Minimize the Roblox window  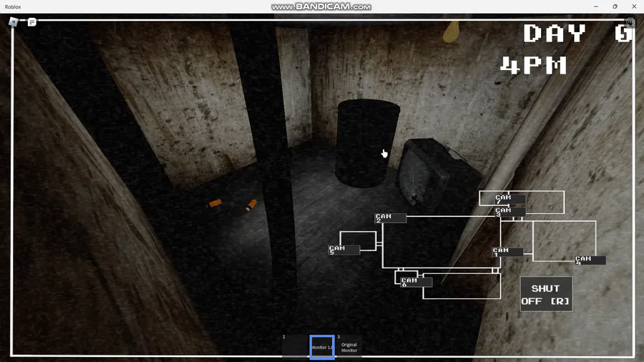[x=596, y=6]
